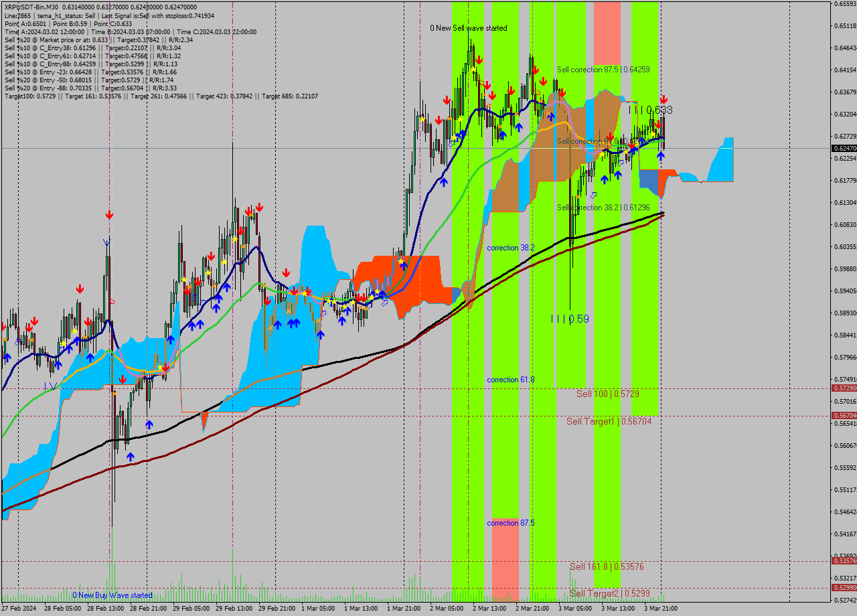Click the '29 Feb 21:00' time label
The width and height of the screenshot is (857, 616).
pos(277,609)
